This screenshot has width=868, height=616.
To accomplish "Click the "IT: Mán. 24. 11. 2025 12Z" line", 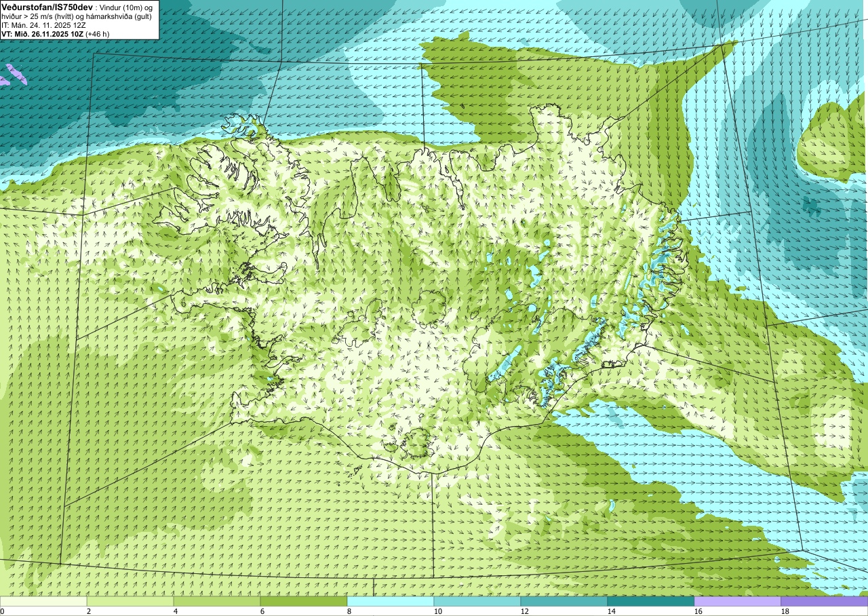I will tap(43, 24).
